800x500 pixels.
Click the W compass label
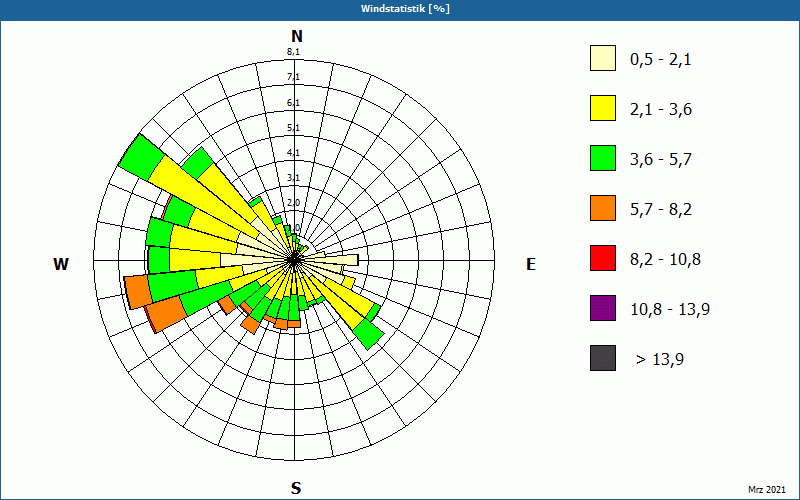61,264
